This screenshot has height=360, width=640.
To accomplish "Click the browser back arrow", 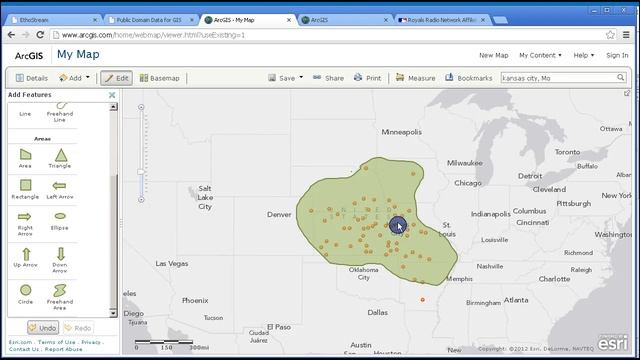I will point(11,35).
